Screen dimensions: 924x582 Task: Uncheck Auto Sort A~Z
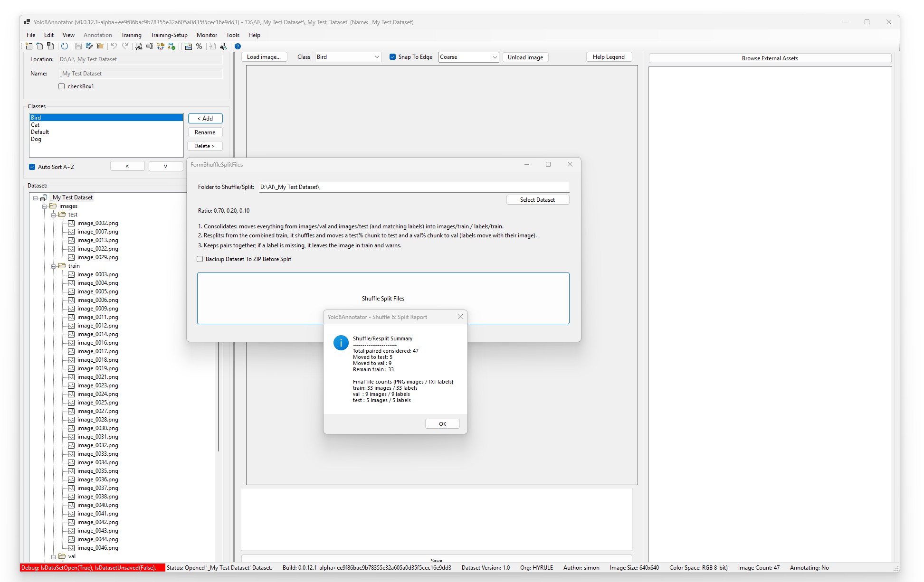coord(32,167)
